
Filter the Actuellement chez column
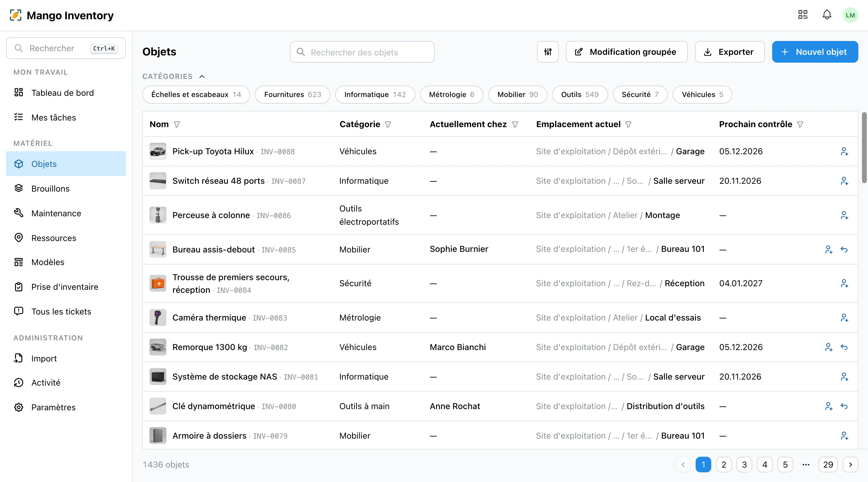coord(515,125)
